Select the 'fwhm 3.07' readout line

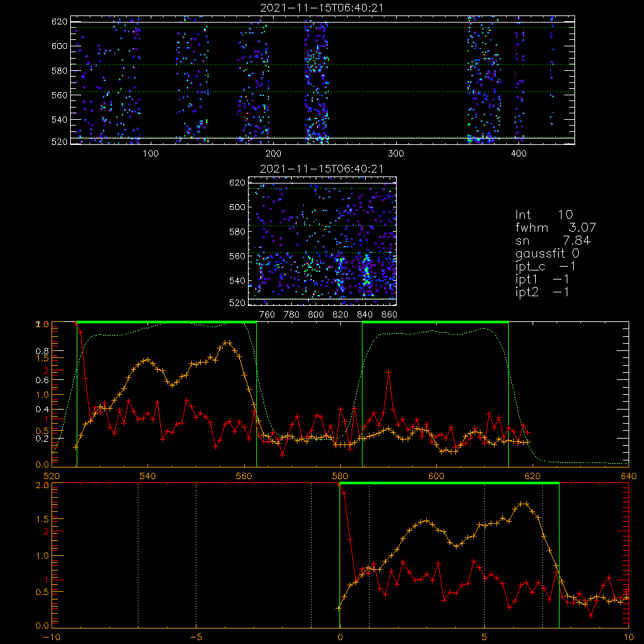click(555, 227)
